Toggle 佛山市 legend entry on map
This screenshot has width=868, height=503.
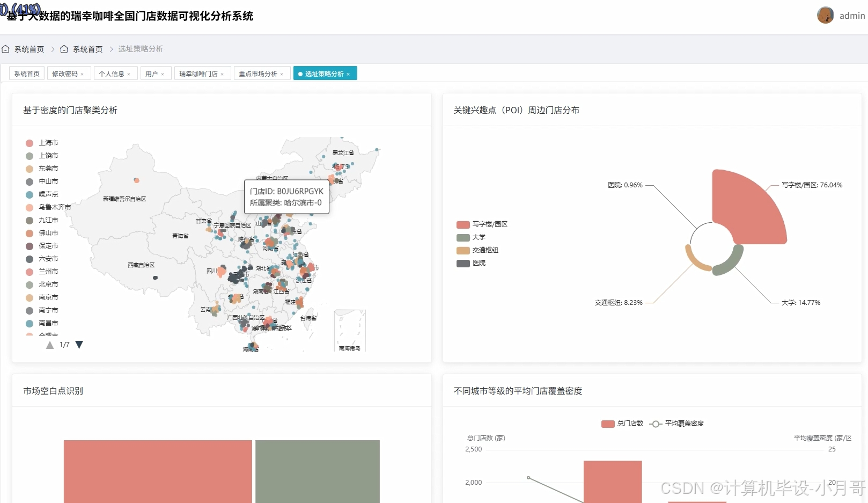tap(42, 233)
